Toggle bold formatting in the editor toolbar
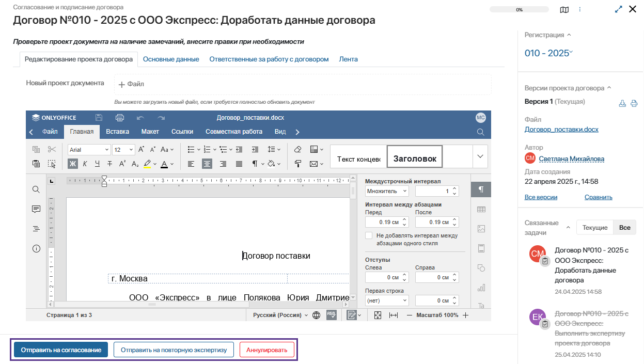 click(x=73, y=164)
